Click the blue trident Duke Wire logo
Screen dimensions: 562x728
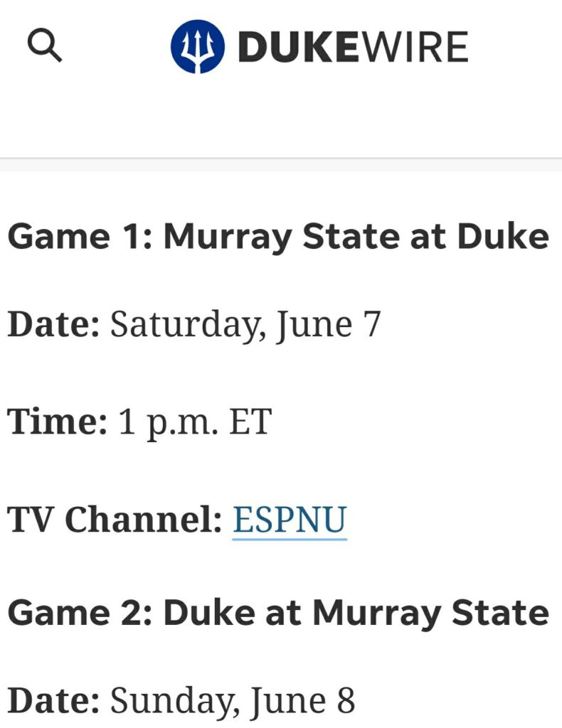point(197,46)
